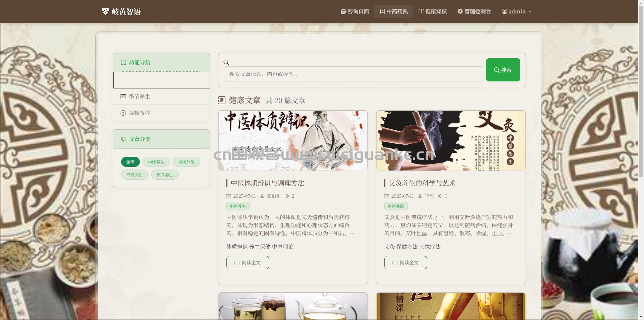Expand the admin user dropdown
This screenshot has height=320, width=644.
[517, 11]
